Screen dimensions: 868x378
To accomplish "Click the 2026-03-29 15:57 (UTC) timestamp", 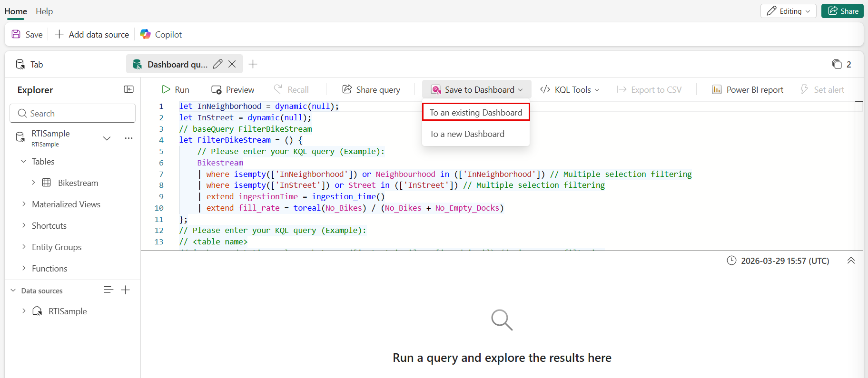I will [785, 261].
